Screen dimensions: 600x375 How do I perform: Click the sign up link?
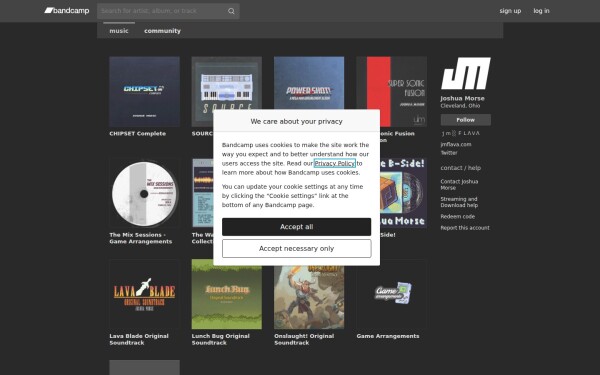coord(510,11)
